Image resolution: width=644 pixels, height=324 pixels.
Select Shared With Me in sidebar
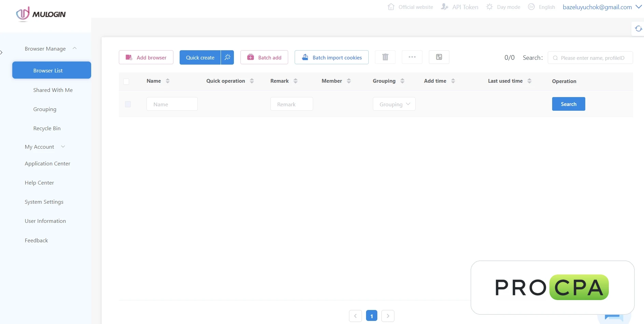pyautogui.click(x=53, y=90)
